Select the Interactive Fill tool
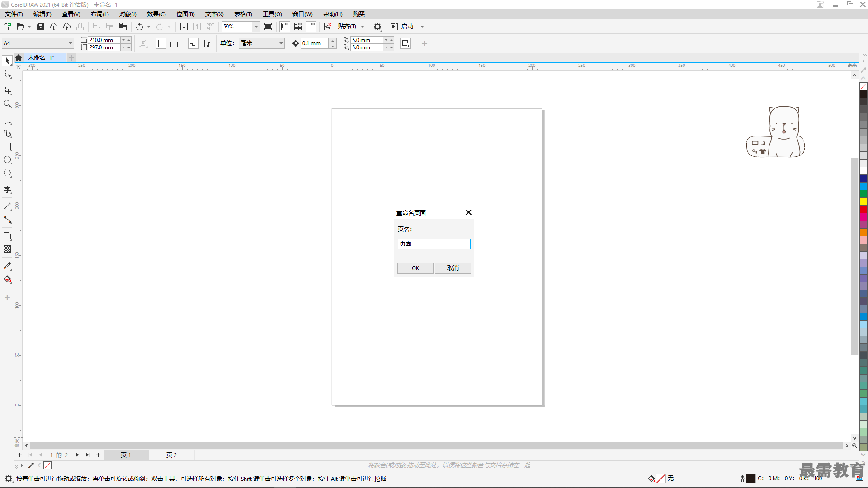 (x=7, y=279)
